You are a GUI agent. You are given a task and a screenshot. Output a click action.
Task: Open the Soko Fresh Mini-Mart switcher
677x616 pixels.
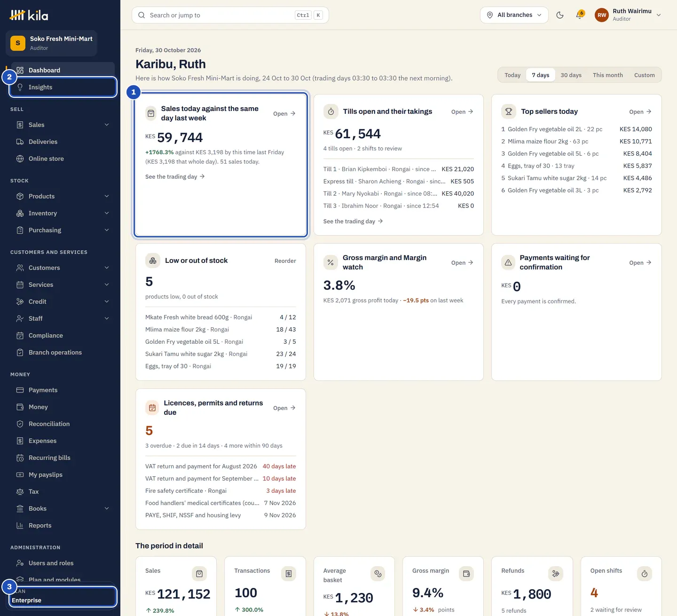pyautogui.click(x=52, y=43)
